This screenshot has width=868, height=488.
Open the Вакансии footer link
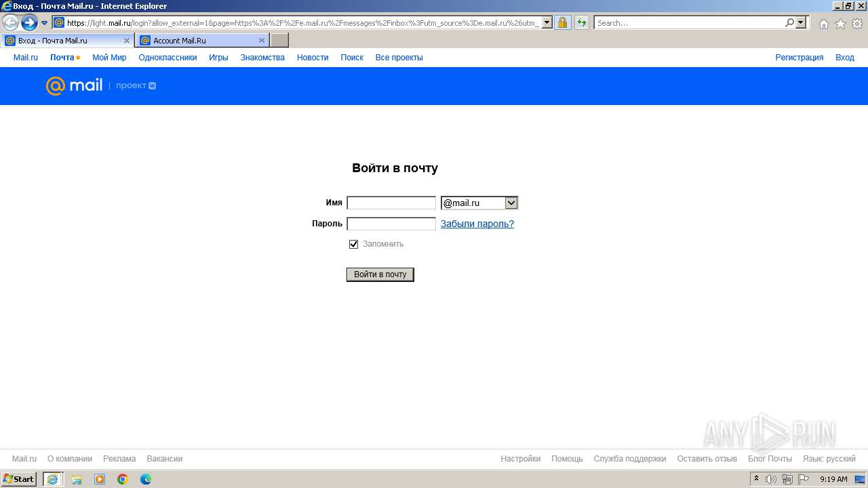click(x=165, y=459)
